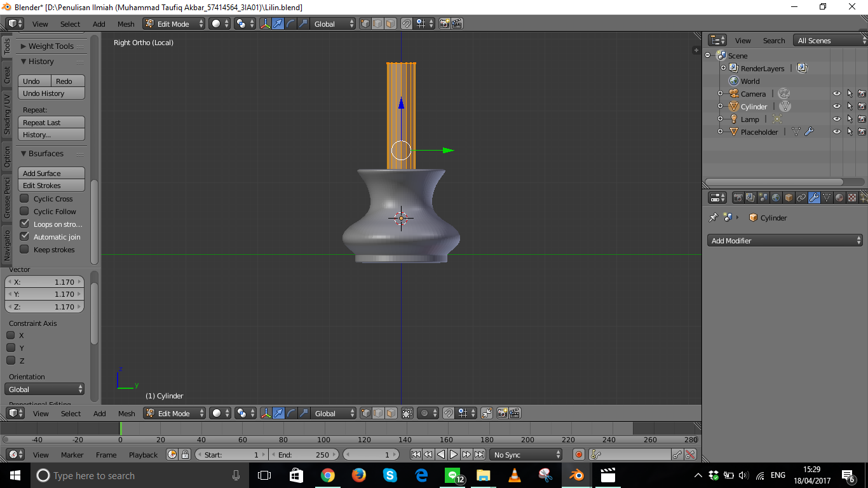
Task: Open the Orientation Global dropdown in tool panel
Action: (44, 389)
